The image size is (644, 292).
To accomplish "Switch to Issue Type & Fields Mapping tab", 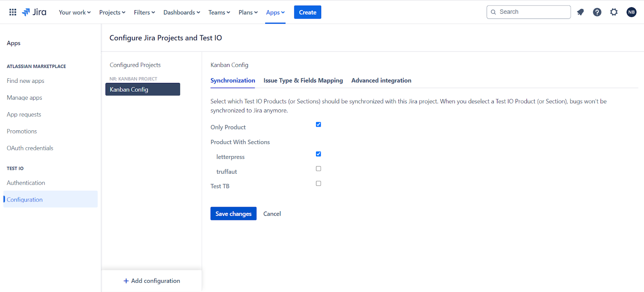I will coord(303,80).
